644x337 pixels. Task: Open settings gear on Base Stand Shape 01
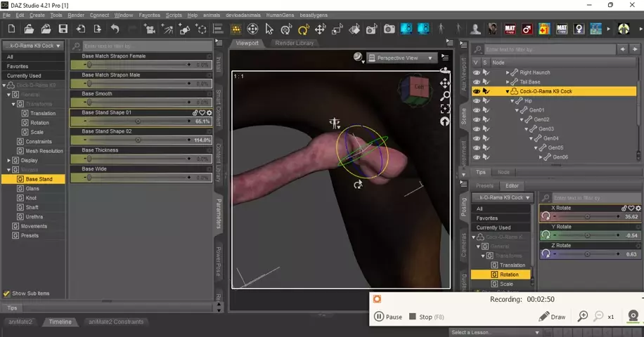click(209, 112)
